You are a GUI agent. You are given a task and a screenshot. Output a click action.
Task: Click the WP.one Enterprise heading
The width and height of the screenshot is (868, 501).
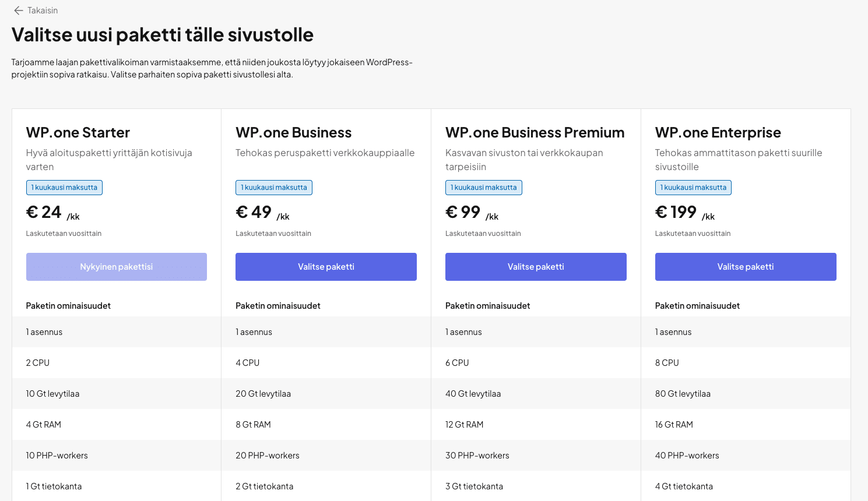coord(718,133)
